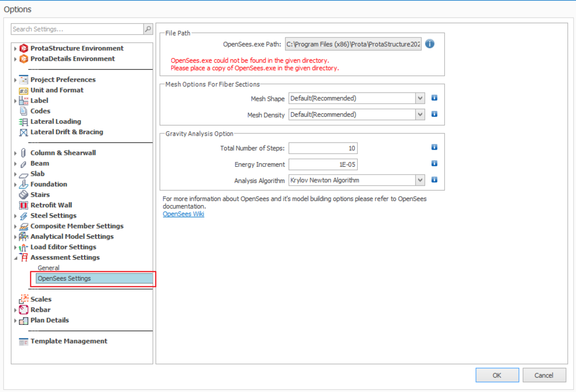The height and width of the screenshot is (392, 576).
Task: Click the info icon beside Energy Increment
Action: coord(434,163)
